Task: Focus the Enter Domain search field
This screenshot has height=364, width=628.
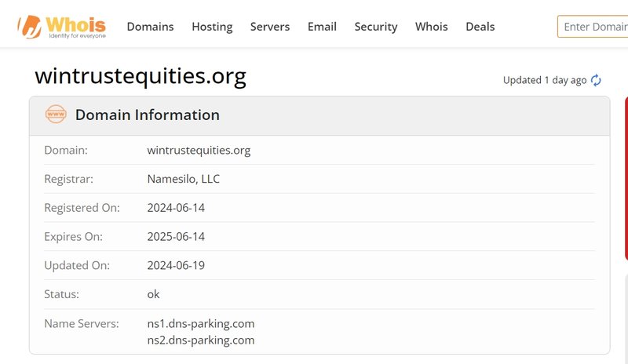Action: [x=594, y=27]
